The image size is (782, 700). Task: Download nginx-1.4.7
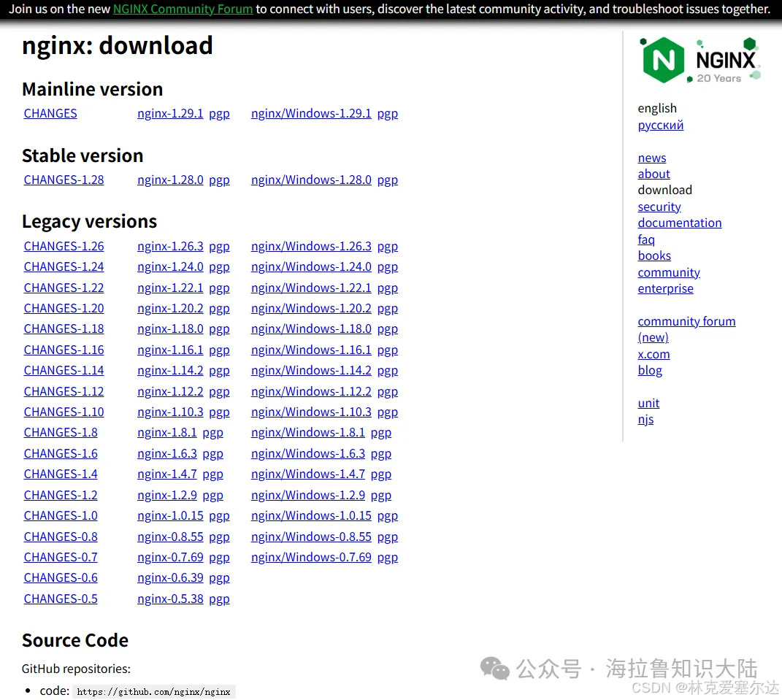167,474
